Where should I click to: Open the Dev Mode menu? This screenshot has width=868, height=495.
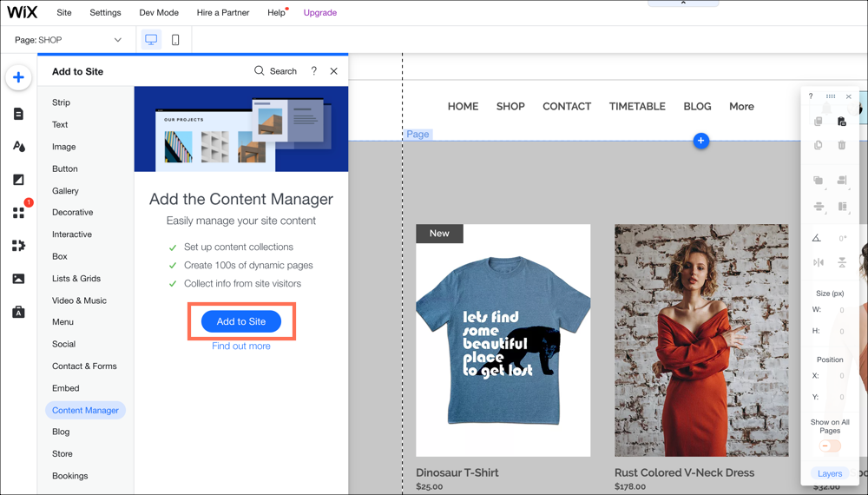[x=159, y=12]
